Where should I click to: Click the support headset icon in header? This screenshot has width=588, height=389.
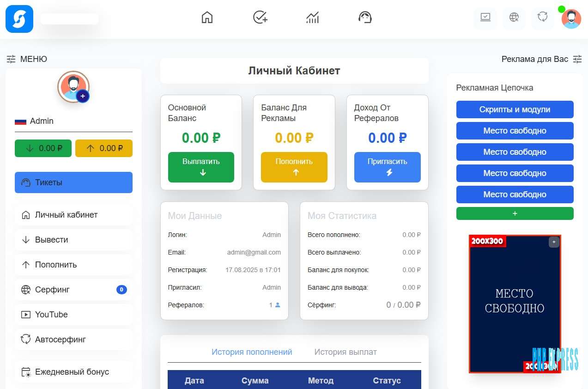click(x=365, y=18)
